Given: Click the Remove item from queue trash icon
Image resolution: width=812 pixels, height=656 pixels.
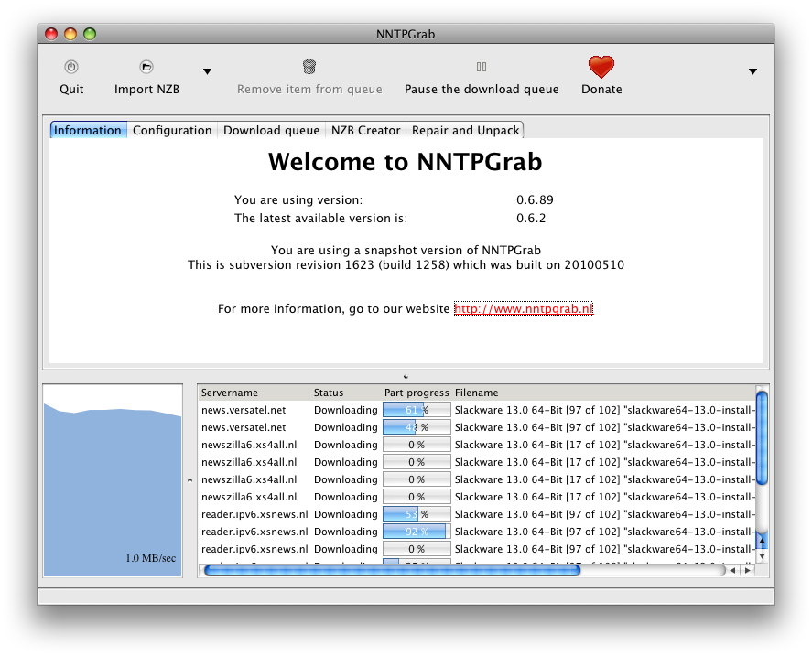Looking at the screenshot, I should 309,67.
